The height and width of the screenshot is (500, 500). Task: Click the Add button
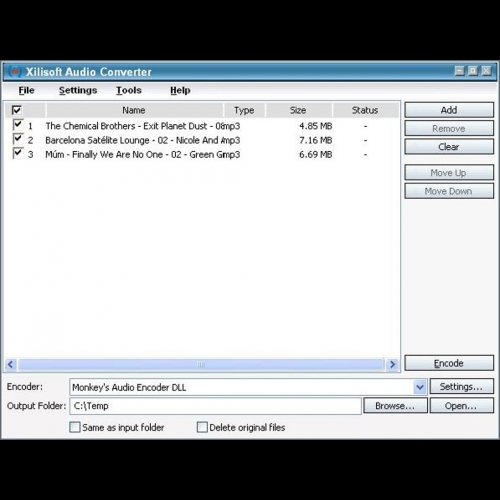pos(449,110)
